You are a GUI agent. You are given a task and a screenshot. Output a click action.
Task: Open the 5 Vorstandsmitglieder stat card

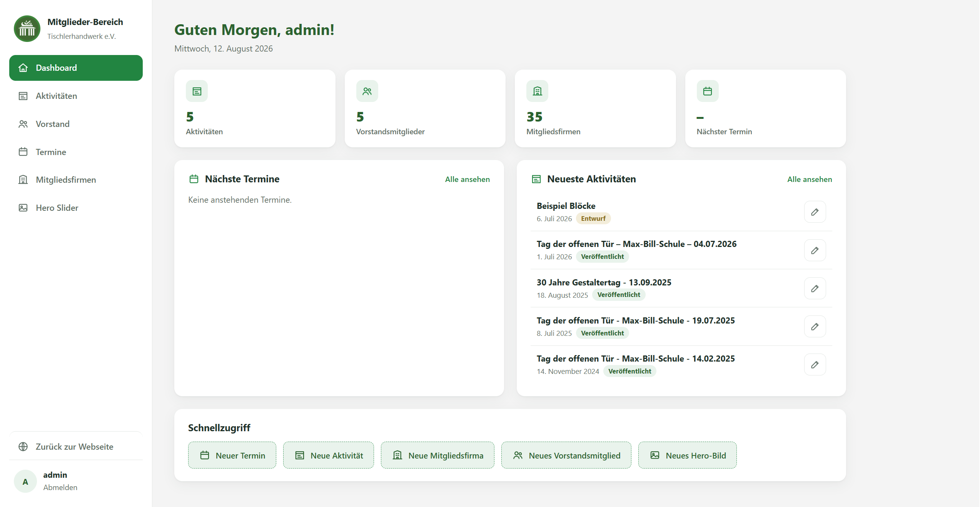[425, 108]
